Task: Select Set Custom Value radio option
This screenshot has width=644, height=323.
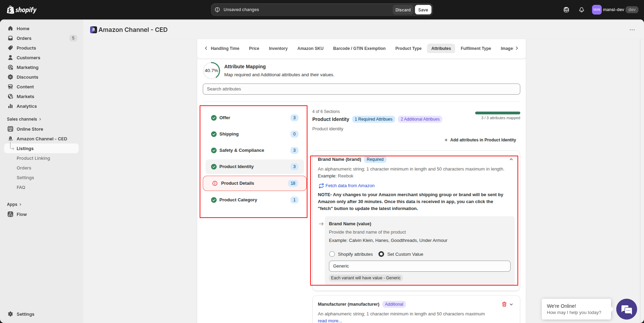Action: 381,254
